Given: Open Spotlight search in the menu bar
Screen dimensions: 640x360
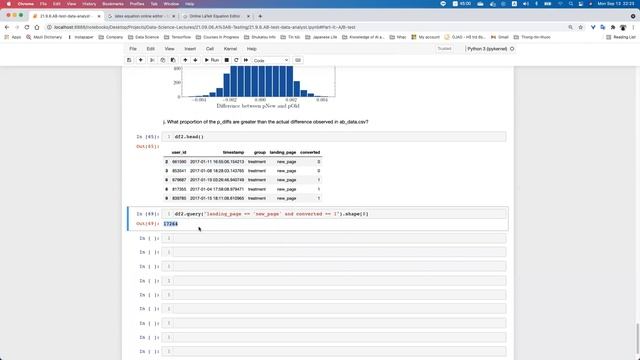Looking at the screenshot, I should point(571,4).
